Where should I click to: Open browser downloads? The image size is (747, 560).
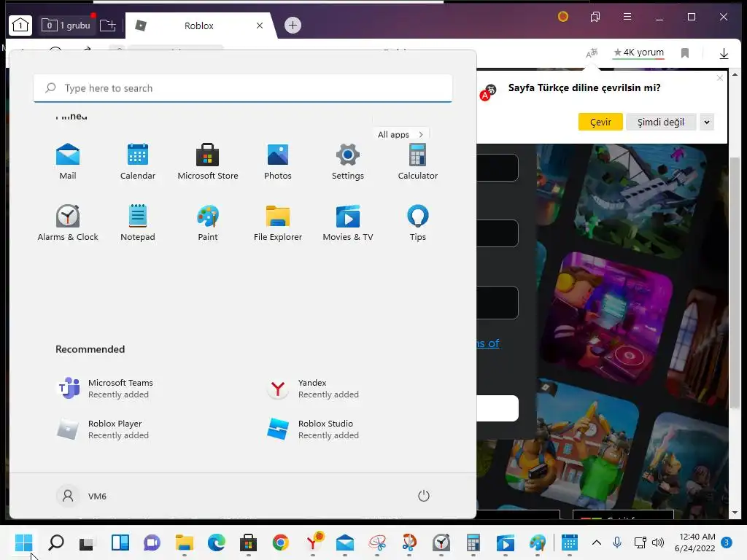click(724, 53)
